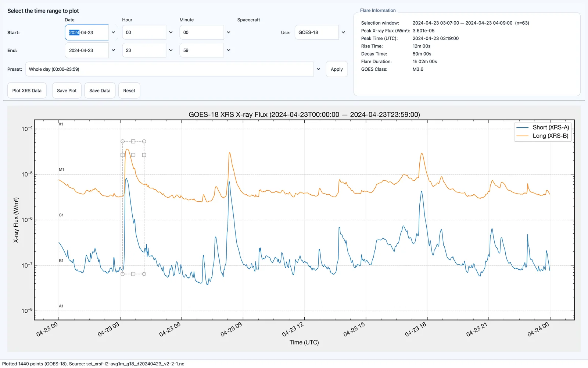Viewport: 588px width, 368px height.
Task: Click the Plot XRS Data button
Action: 27,91
